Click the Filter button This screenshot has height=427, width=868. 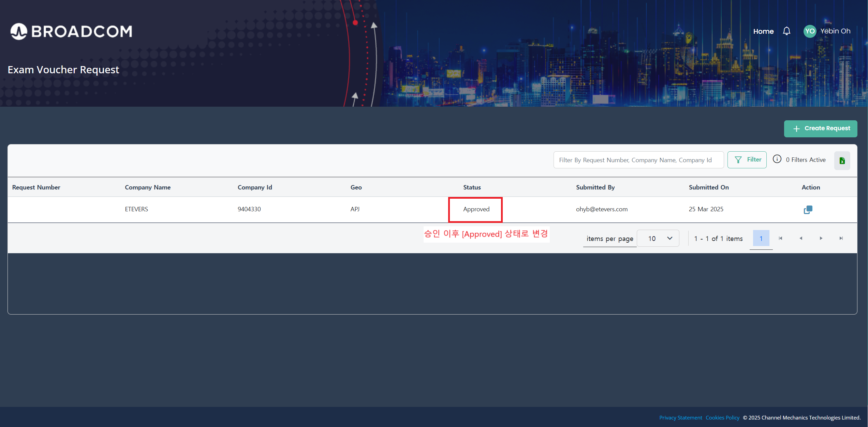coord(747,159)
